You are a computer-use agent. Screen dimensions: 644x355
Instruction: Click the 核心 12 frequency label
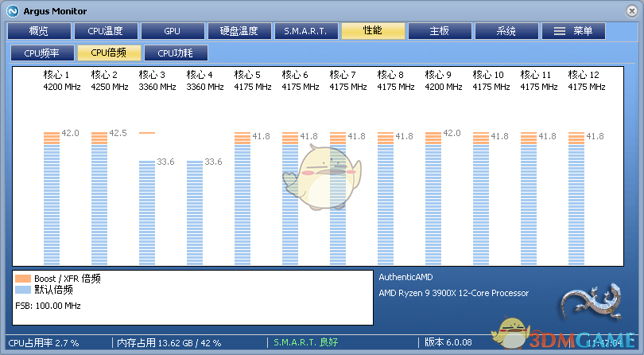click(587, 87)
